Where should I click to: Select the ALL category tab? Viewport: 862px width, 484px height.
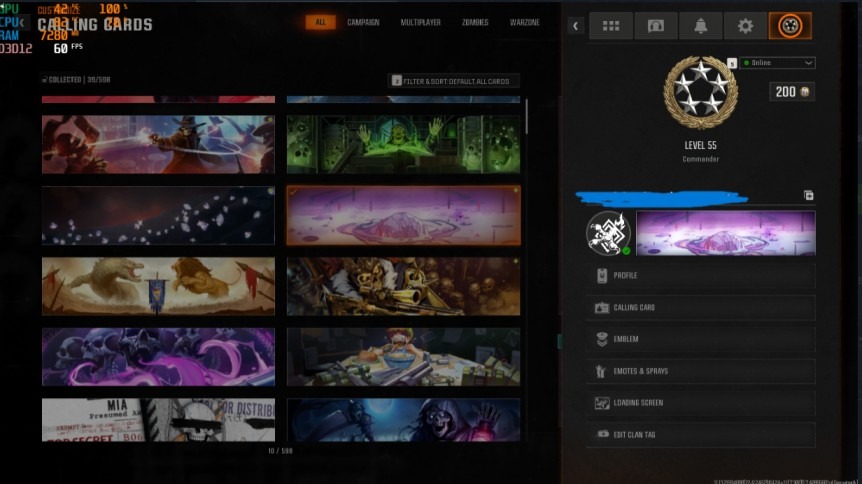[321, 23]
